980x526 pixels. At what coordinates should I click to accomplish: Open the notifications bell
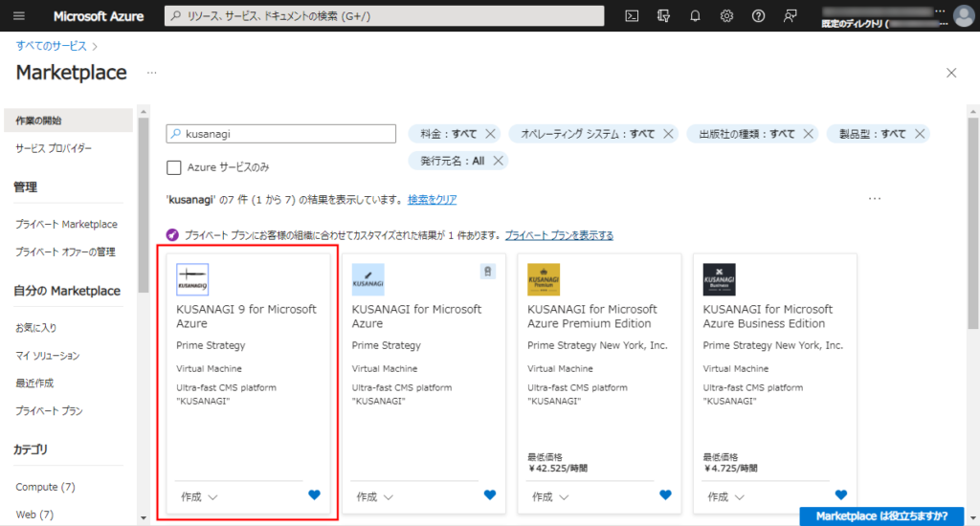pos(695,15)
